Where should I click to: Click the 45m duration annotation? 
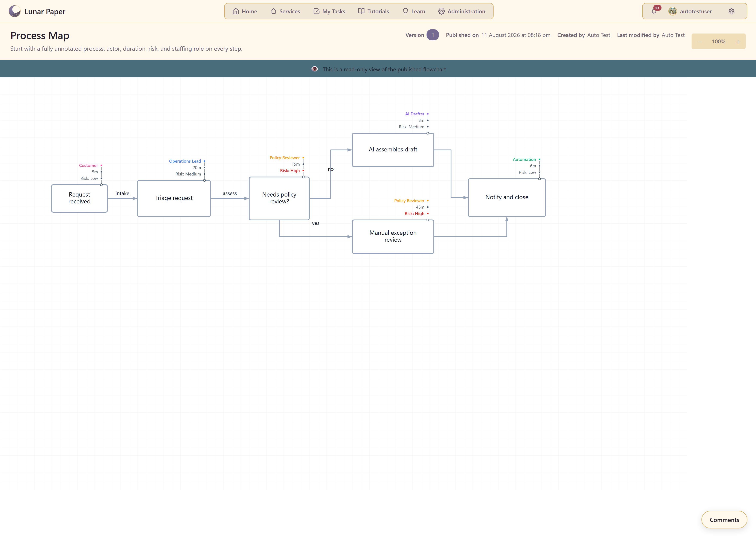420,207
